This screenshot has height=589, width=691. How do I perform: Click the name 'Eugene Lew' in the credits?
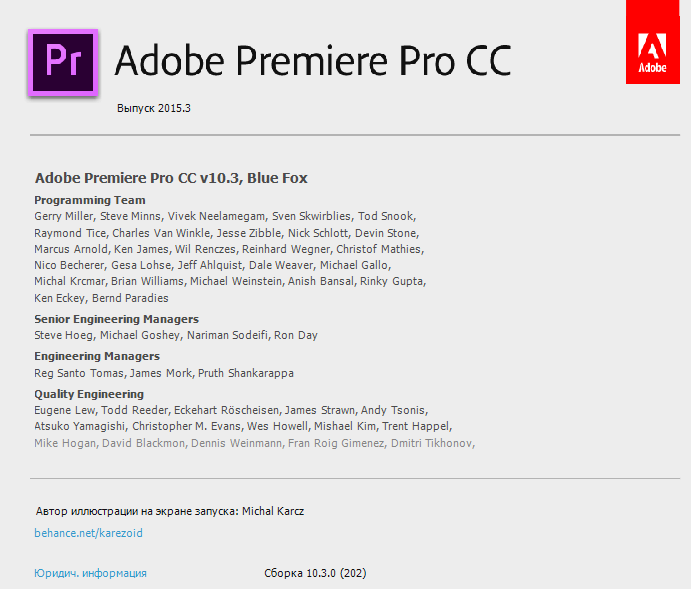pyautogui.click(x=62, y=410)
